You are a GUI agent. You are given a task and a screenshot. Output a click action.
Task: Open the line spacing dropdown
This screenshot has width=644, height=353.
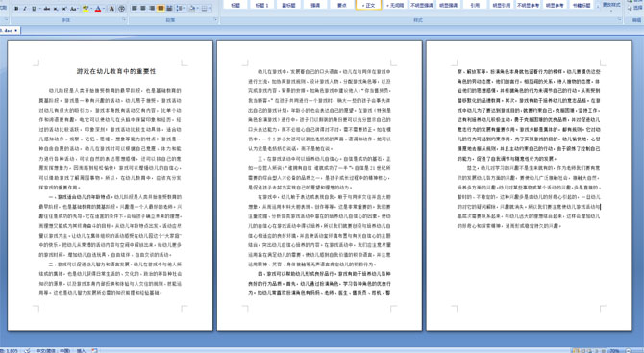181,9
